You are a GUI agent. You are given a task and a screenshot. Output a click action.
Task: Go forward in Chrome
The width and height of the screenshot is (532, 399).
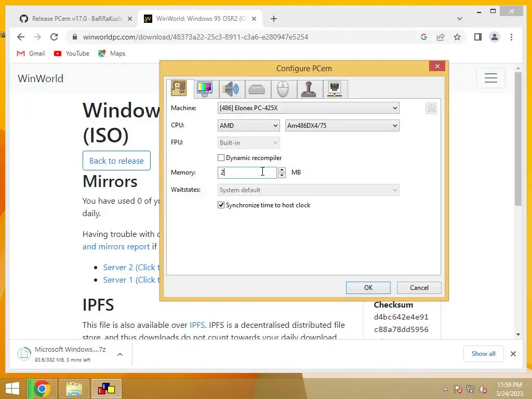[x=37, y=37]
